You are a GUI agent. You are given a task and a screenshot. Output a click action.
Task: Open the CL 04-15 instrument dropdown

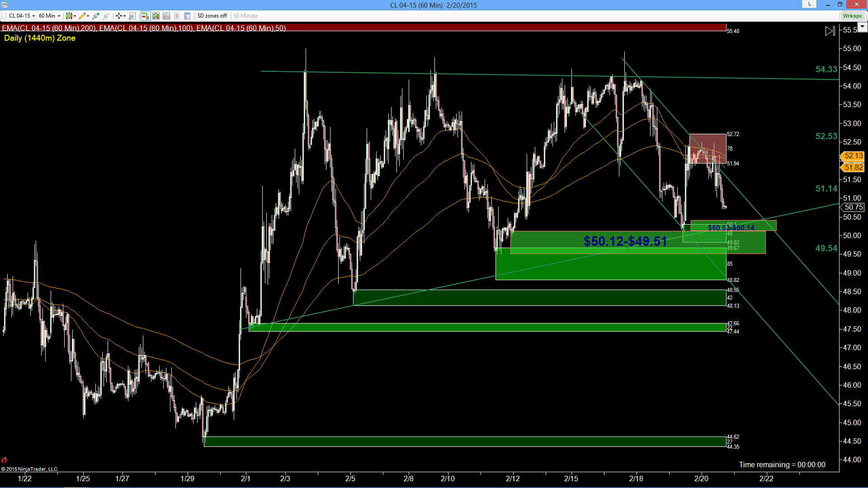[21, 16]
